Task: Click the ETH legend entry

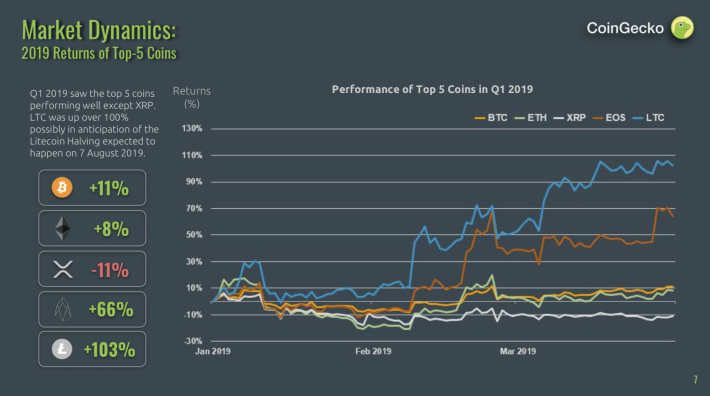Action: click(x=531, y=118)
